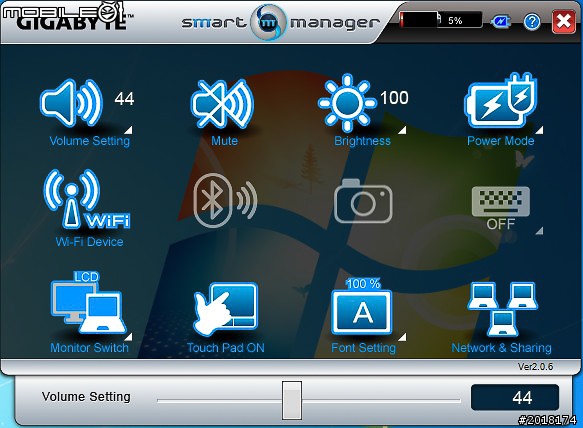The image size is (583, 428).
Task: Open the Volume Setting speaker icon
Action: coord(71,103)
